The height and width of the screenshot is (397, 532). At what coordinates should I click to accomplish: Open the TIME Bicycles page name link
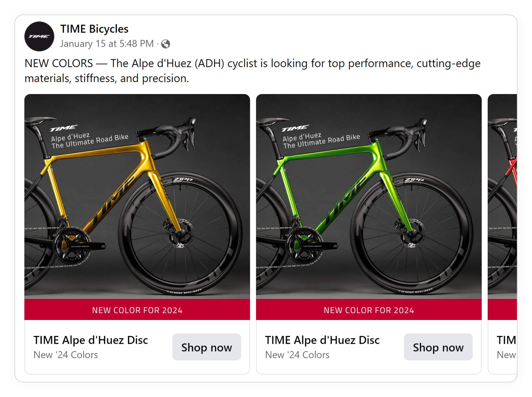94,29
